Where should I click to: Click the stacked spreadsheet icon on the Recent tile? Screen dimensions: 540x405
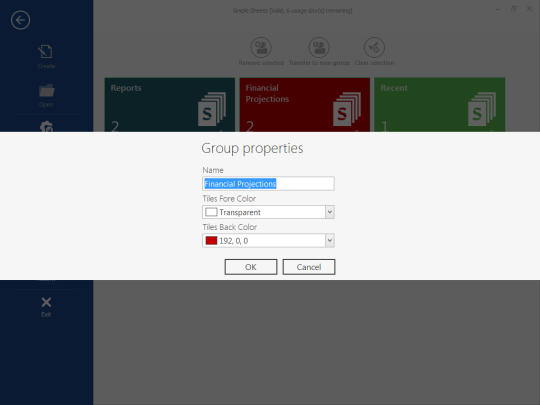pyautogui.click(x=482, y=109)
